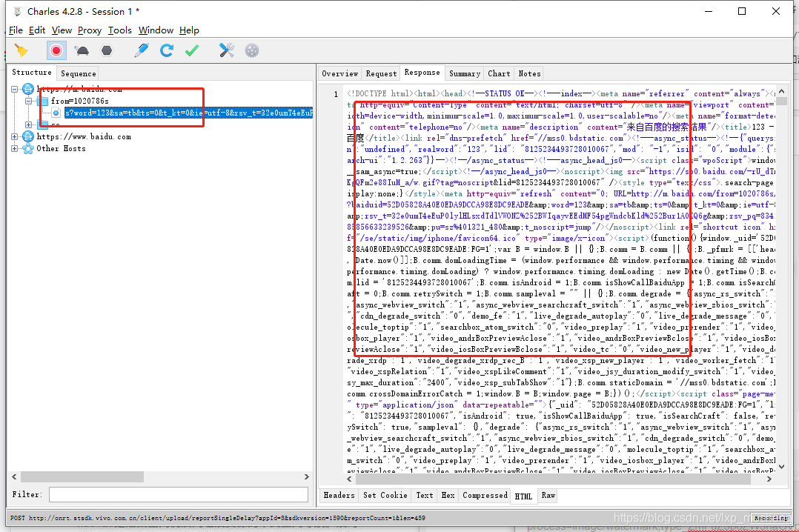
Task: Select the from=1020786s folder
Action: [79, 101]
